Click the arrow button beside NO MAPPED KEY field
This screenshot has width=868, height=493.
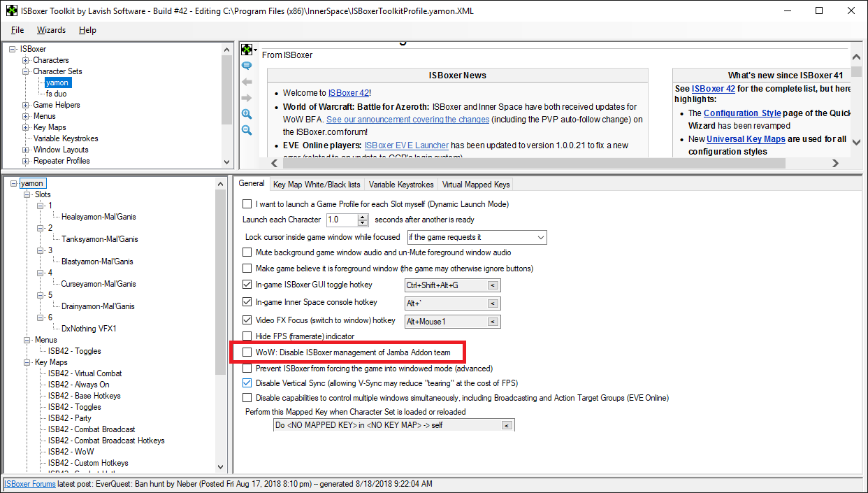coord(507,425)
